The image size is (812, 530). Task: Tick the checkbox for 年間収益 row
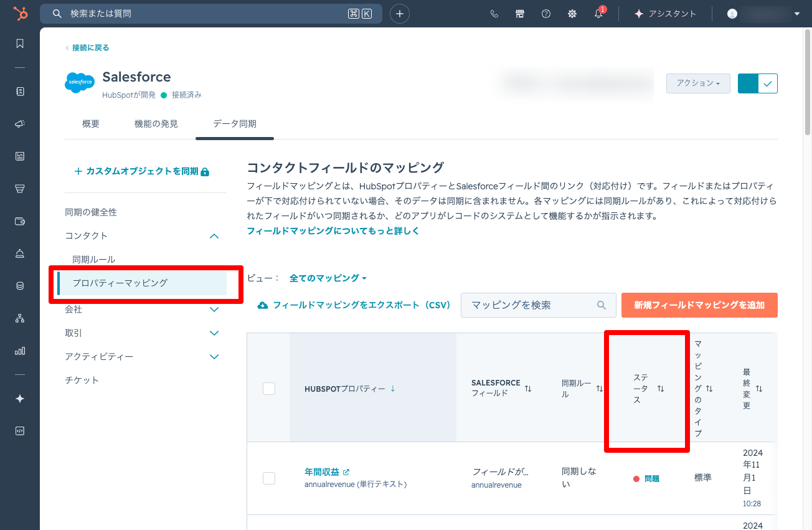[269, 478]
